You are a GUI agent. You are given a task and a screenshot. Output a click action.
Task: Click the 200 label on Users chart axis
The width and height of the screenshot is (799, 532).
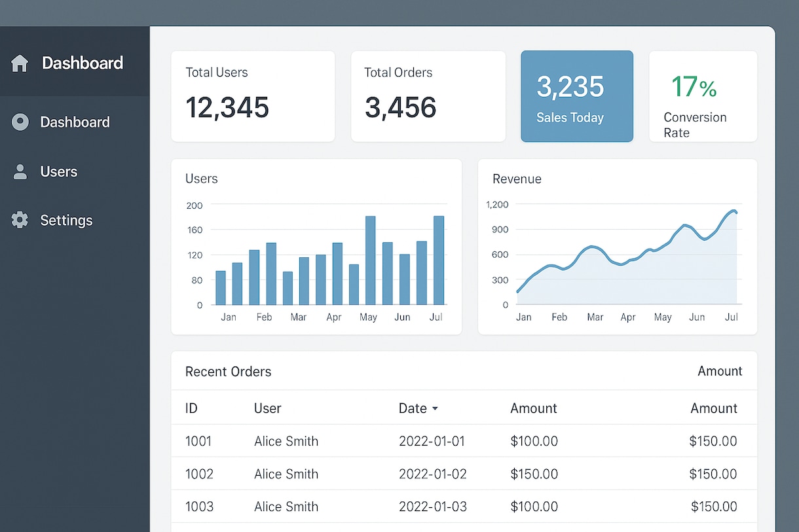pyautogui.click(x=195, y=205)
